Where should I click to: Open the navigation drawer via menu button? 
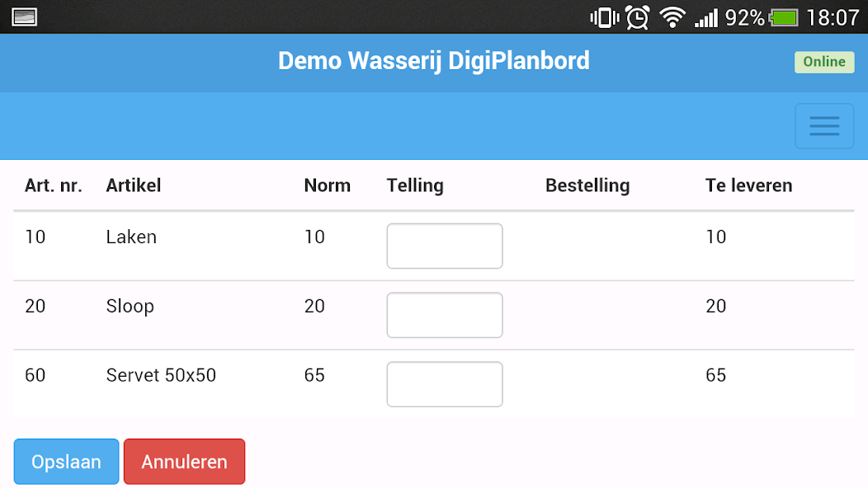pyautogui.click(x=823, y=125)
